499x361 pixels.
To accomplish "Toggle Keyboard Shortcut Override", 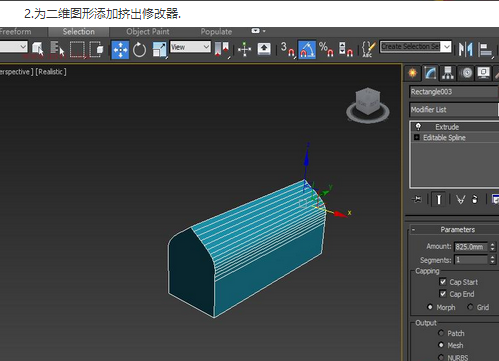I will tap(264, 49).
